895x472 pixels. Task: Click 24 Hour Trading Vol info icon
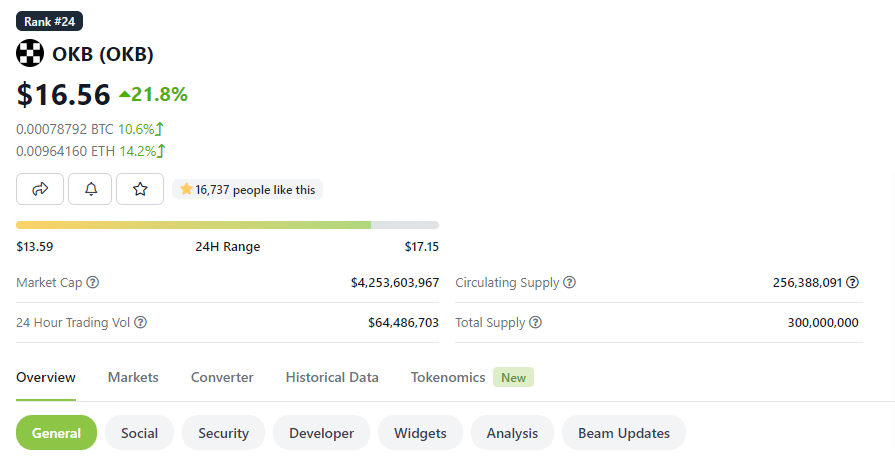(x=141, y=323)
